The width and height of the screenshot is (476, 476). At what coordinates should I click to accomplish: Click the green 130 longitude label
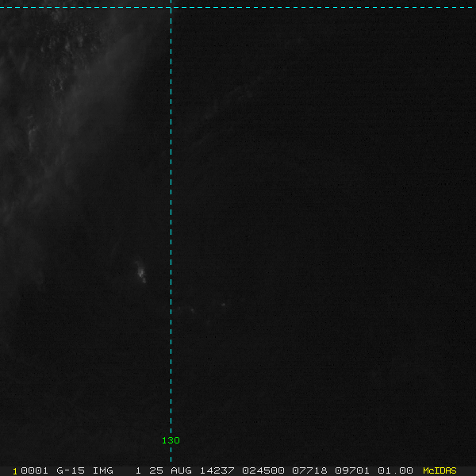171,440
